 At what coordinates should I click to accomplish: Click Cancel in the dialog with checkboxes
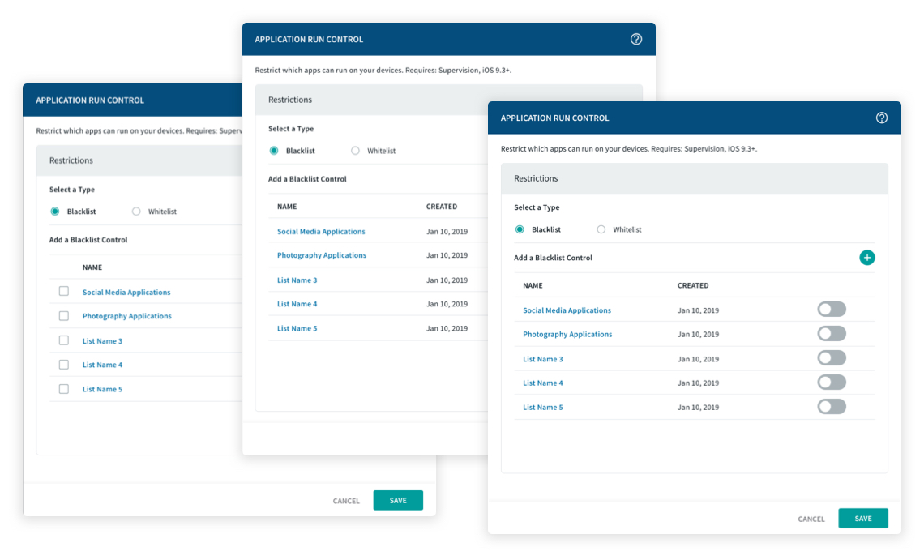[x=346, y=501]
